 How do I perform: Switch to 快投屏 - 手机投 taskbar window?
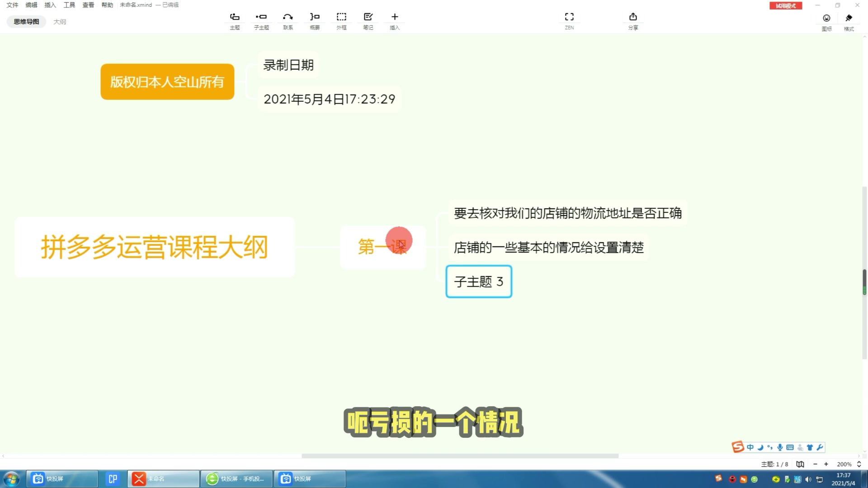[236, 479]
